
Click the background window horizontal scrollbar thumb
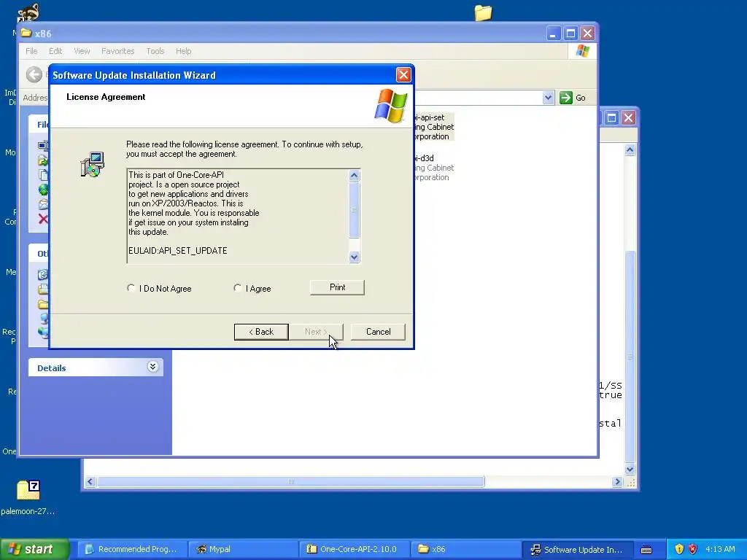[x=291, y=482]
